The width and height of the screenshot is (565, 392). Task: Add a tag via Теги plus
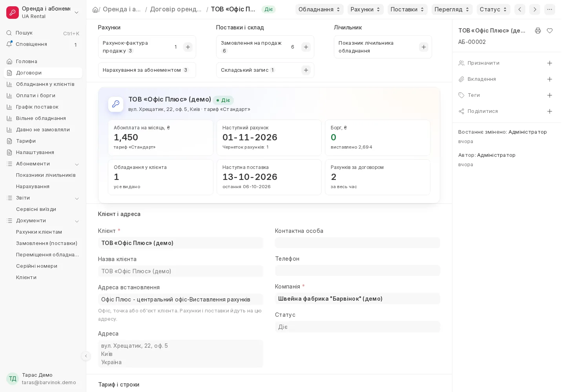pyautogui.click(x=550, y=95)
